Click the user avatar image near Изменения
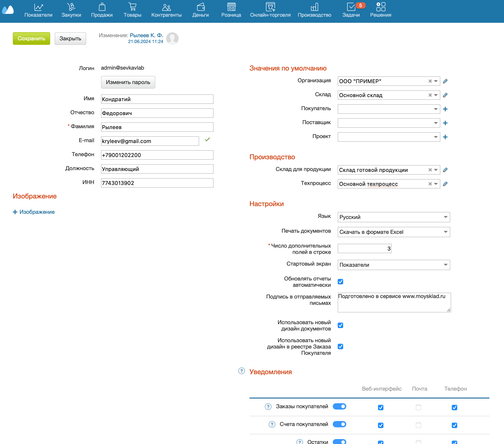Screen dimensions: 504x444 pyautogui.click(x=172, y=38)
